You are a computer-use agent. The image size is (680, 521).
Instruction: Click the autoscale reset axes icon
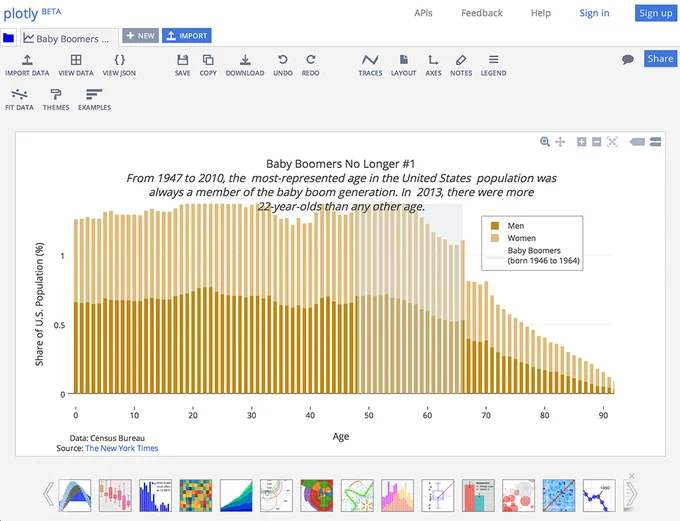(612, 141)
